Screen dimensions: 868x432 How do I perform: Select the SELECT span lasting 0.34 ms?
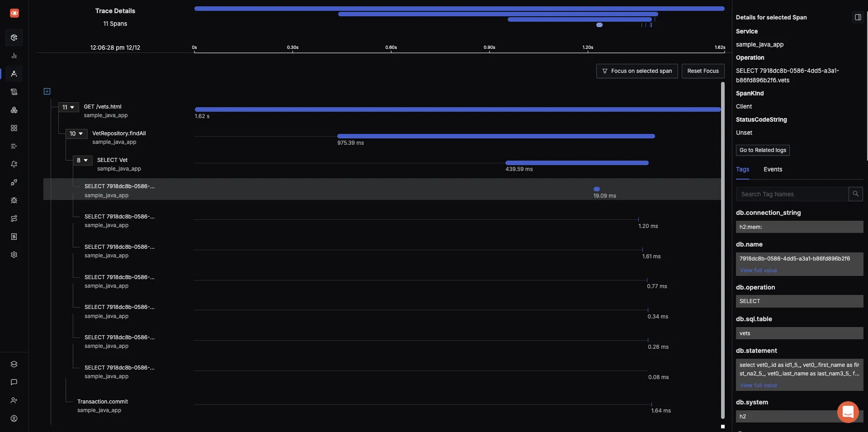pyautogui.click(x=382, y=311)
